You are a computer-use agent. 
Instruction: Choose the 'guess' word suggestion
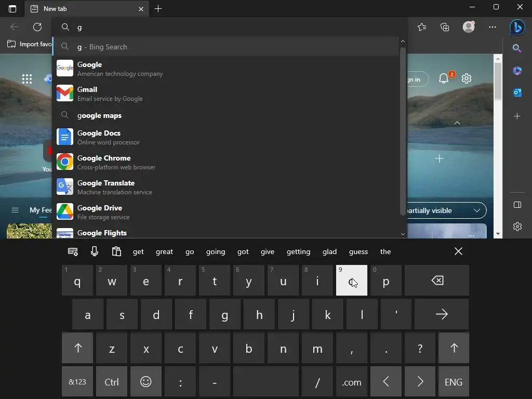click(x=358, y=252)
